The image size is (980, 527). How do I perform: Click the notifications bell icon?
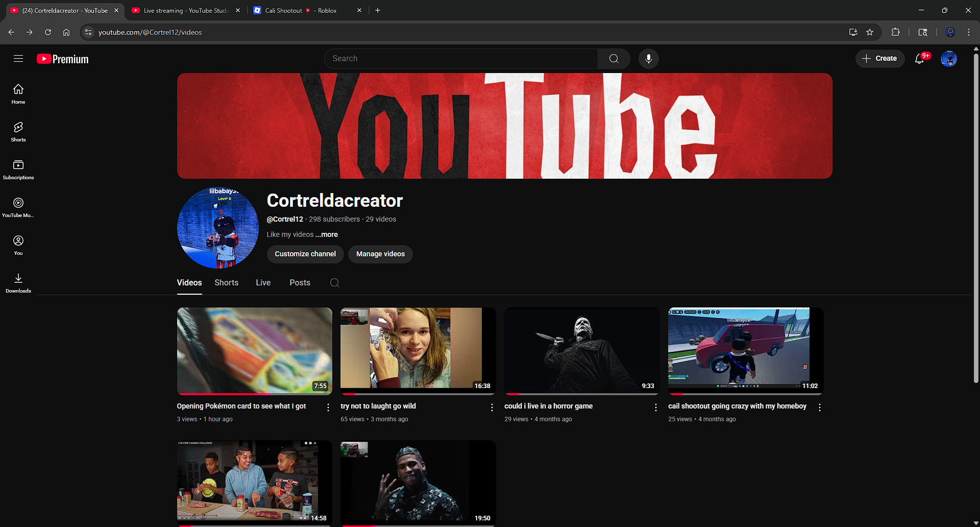point(919,59)
